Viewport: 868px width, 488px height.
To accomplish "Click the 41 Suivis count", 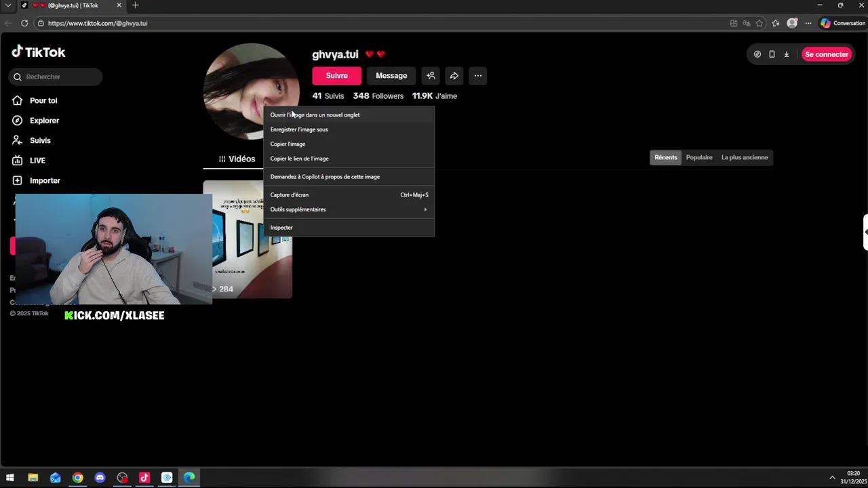I will [x=328, y=96].
